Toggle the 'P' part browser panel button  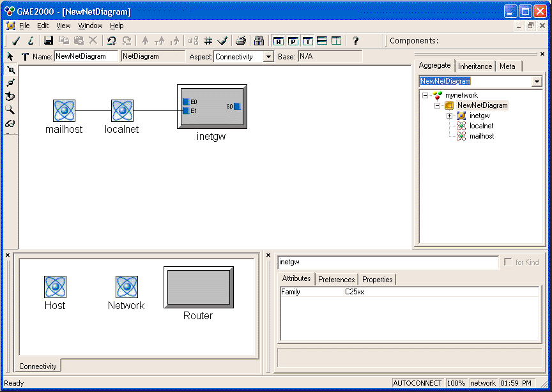293,41
